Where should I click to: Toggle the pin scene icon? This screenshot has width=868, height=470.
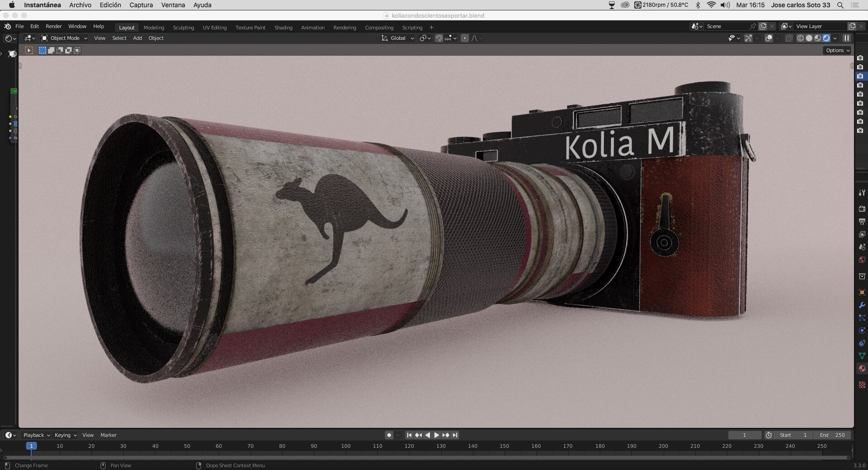pos(752,26)
